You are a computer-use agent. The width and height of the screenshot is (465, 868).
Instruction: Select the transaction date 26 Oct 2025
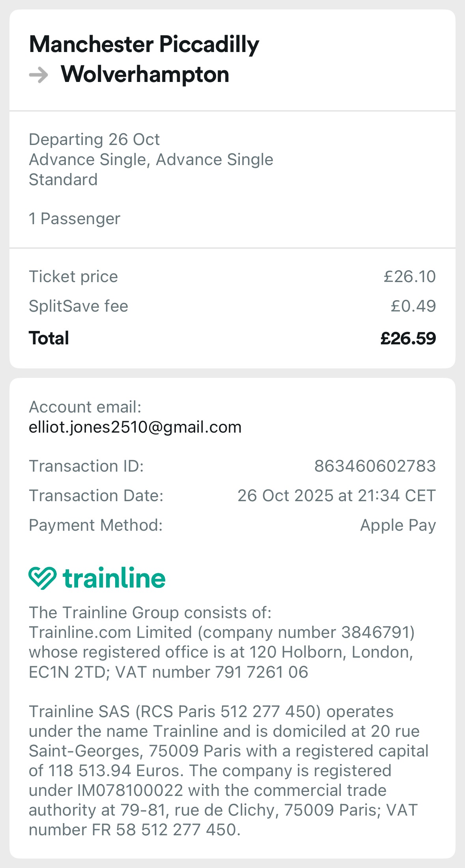tap(291, 496)
